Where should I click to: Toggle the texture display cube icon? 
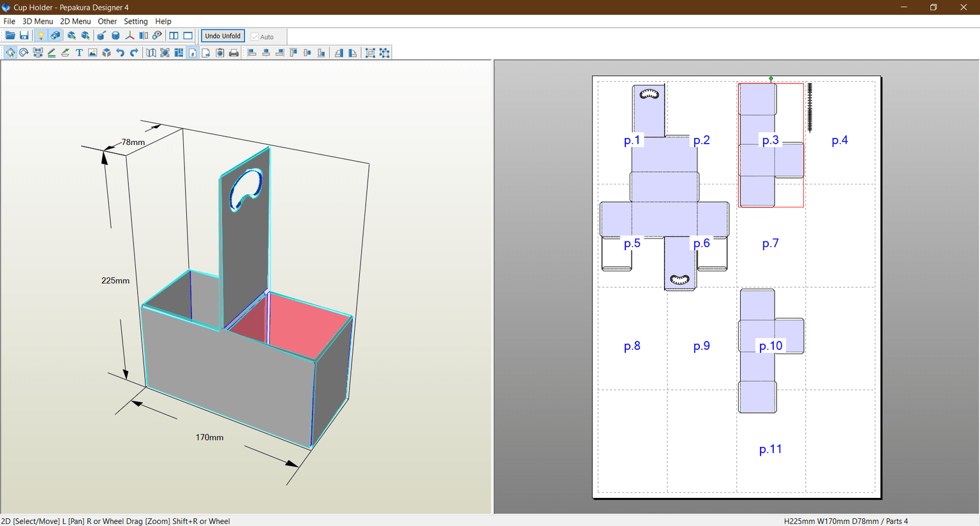tap(56, 36)
